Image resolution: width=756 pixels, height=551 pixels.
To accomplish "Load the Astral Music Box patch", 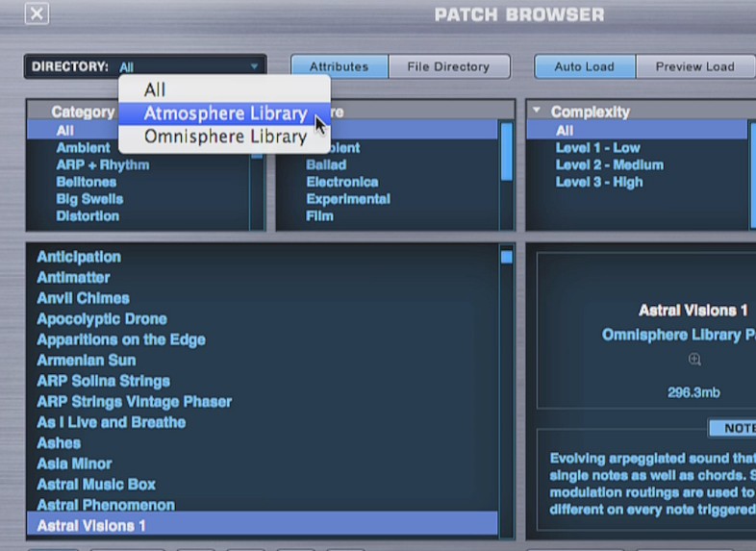I will pyautogui.click(x=96, y=485).
